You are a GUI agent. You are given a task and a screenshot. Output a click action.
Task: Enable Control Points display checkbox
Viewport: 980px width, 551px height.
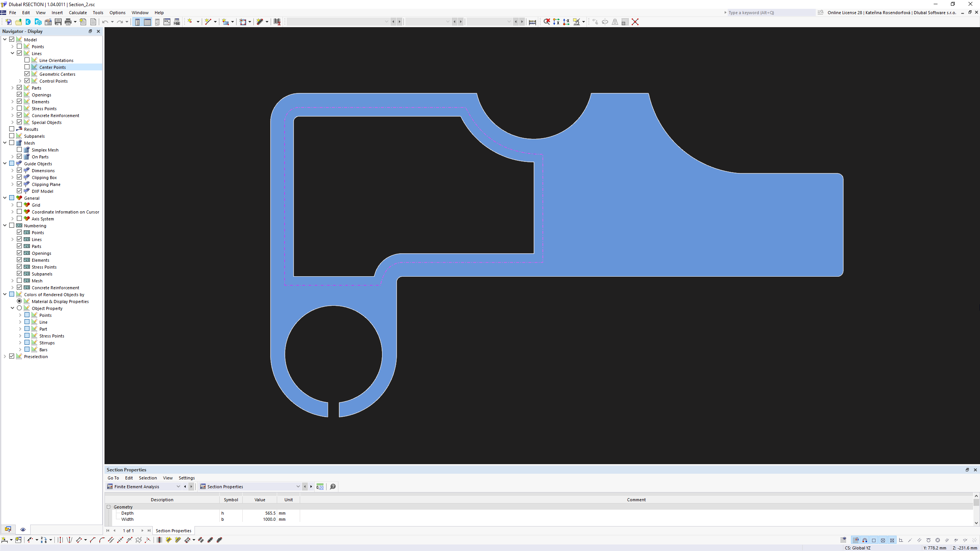(x=27, y=81)
